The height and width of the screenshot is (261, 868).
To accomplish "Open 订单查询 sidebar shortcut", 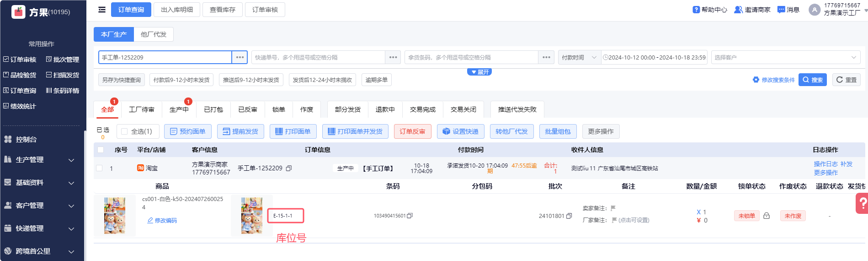I will 20,91.
